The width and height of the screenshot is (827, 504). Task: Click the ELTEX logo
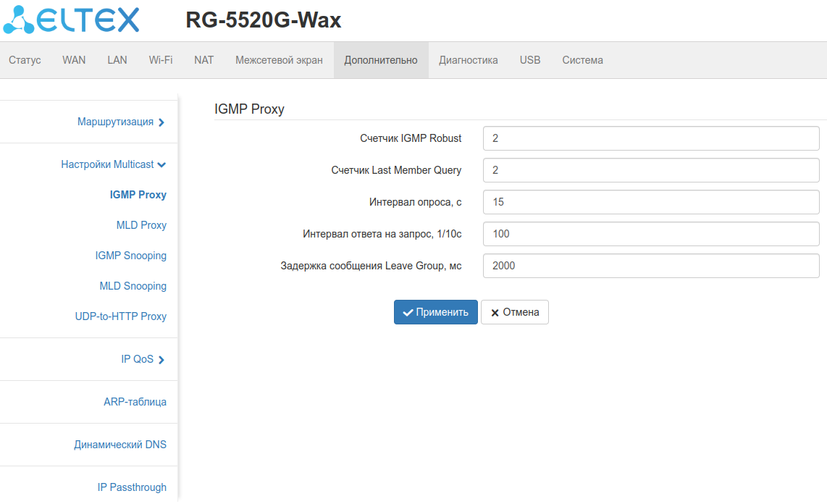(x=71, y=20)
